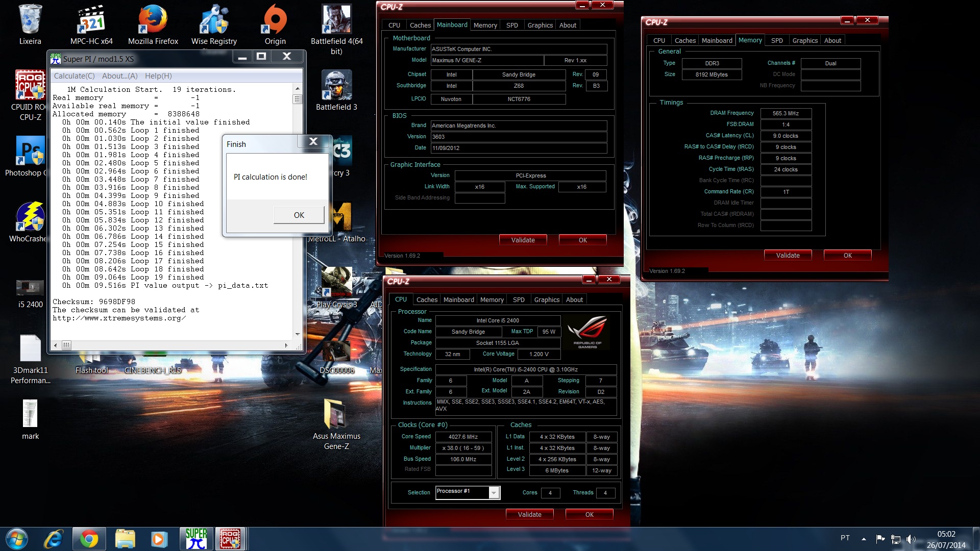Open DSC00006 image on desktop

pos(337,357)
